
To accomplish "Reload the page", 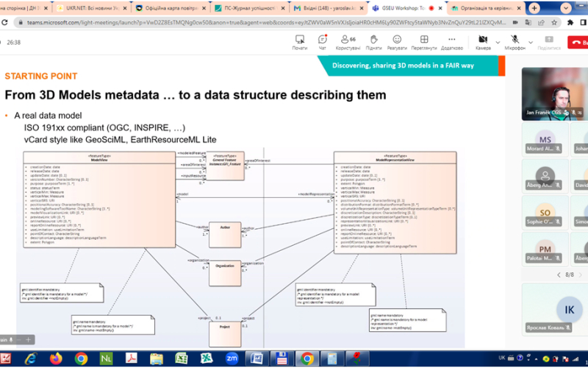I will [x=4, y=23].
